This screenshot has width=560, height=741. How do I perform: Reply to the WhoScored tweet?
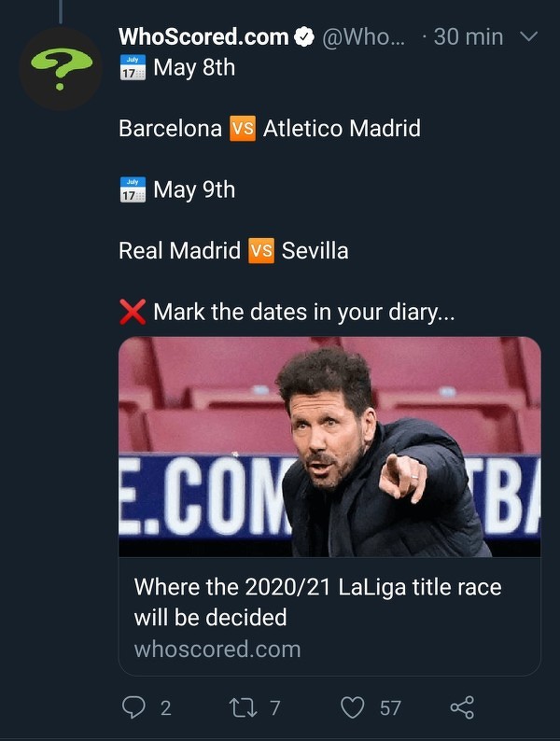(x=134, y=707)
